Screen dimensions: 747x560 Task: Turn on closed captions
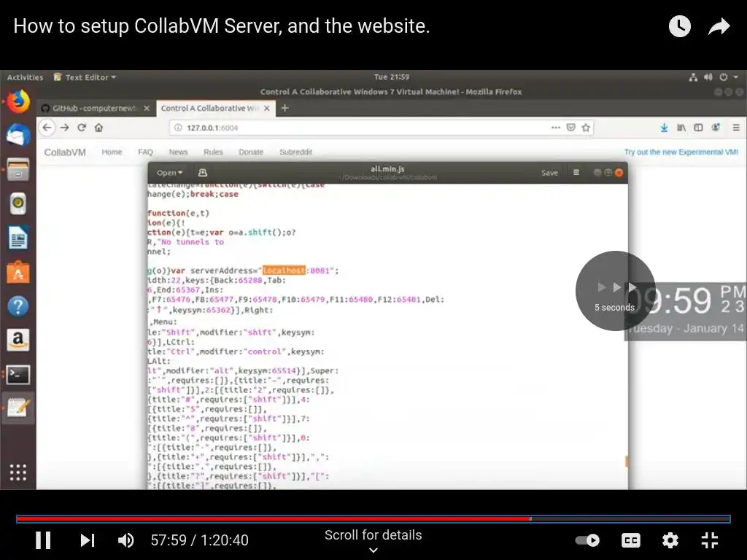click(631, 540)
